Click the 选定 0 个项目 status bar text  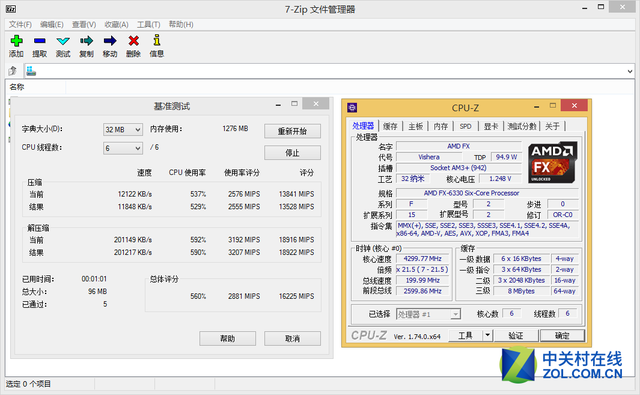[28, 384]
